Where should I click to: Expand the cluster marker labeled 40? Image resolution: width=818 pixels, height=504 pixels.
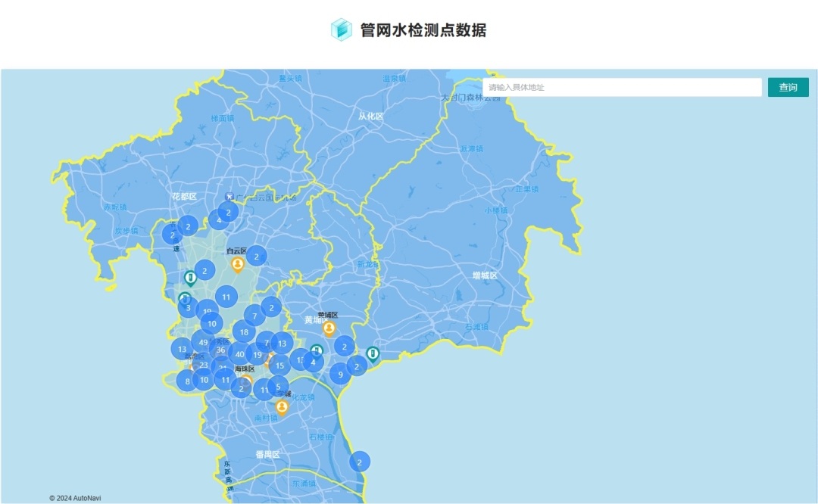[239, 354]
